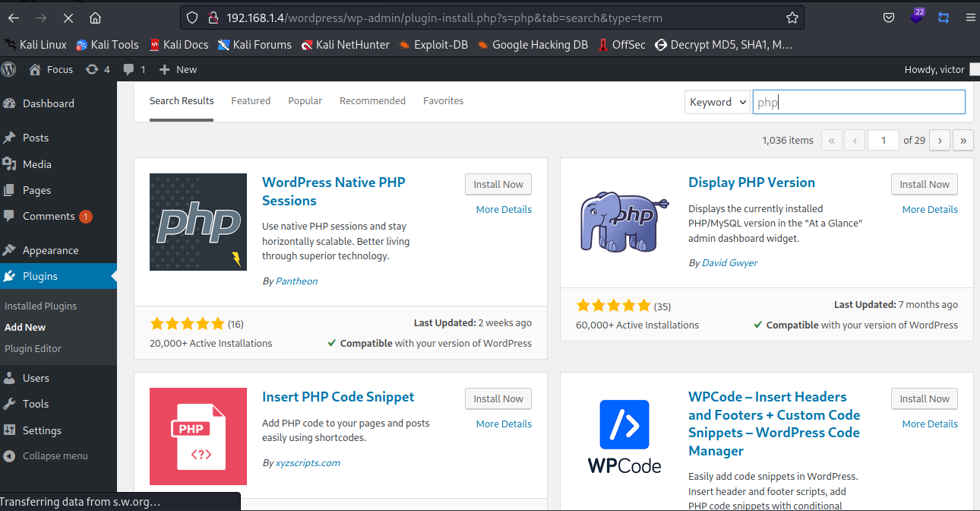Open Plugin Editor submenu
980x511 pixels.
[x=33, y=348]
